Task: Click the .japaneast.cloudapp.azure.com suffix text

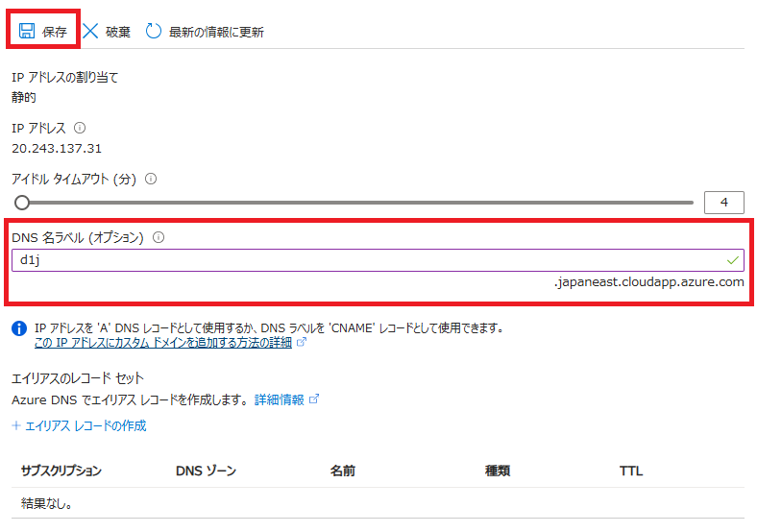Action: [648, 282]
